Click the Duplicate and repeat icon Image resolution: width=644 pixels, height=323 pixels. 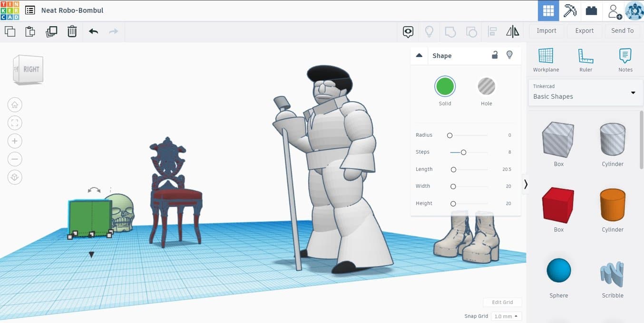pos(51,32)
